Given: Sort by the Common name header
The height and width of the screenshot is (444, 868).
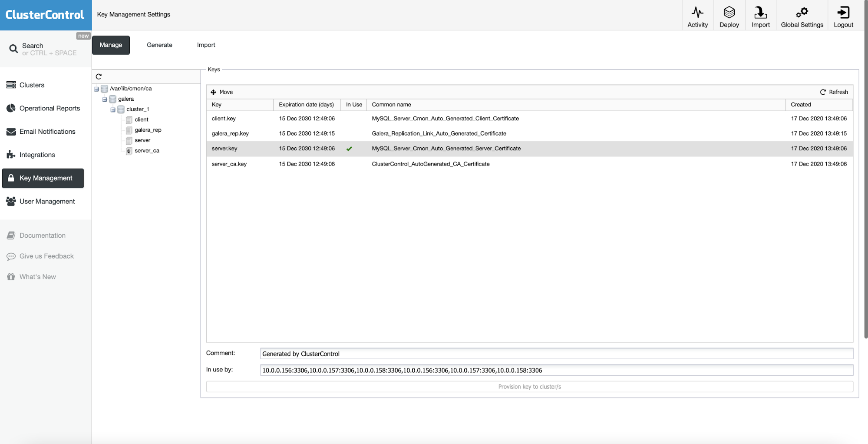Looking at the screenshot, I should tap(576, 105).
